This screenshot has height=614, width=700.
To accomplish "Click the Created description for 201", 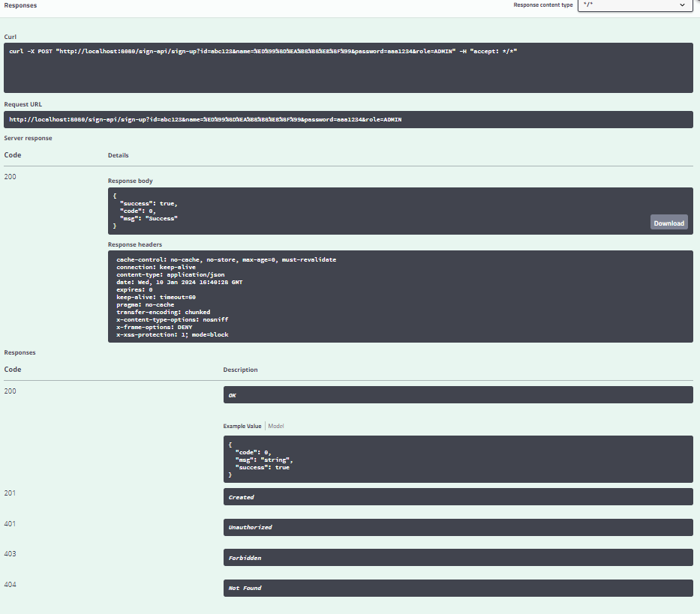I will coord(458,496).
